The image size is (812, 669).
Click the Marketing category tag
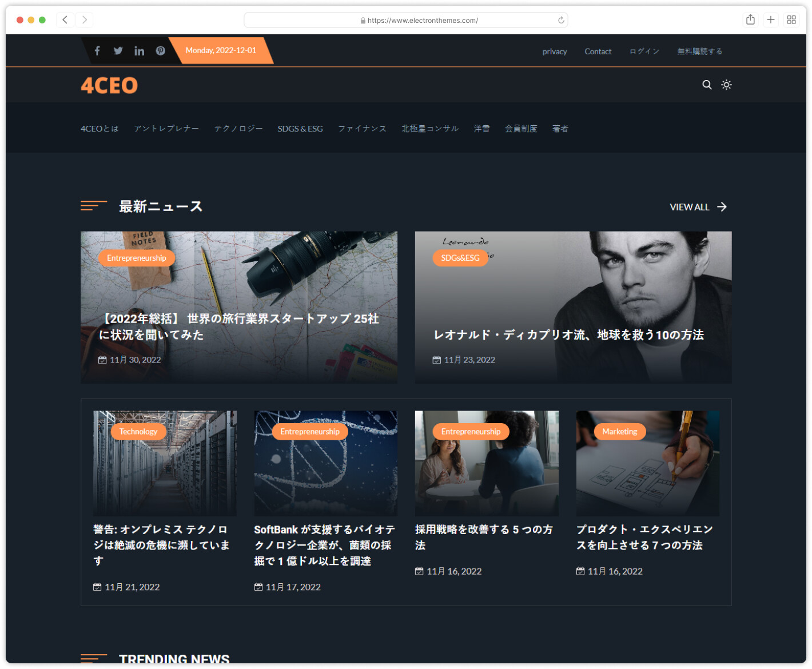620,432
